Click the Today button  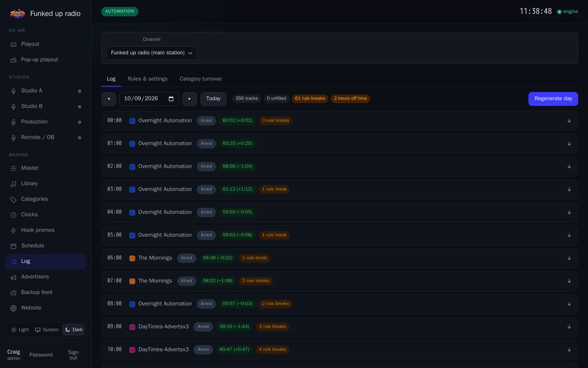pyautogui.click(x=213, y=99)
